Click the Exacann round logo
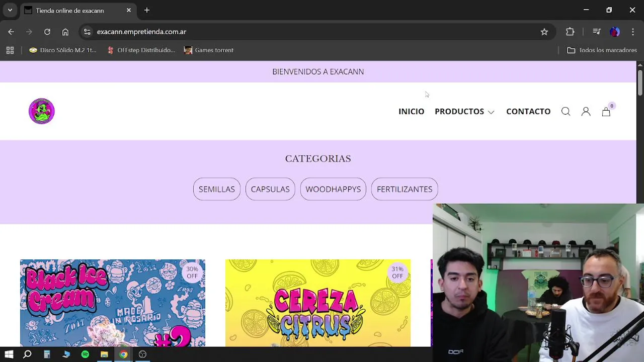The image size is (644, 362). tap(41, 111)
